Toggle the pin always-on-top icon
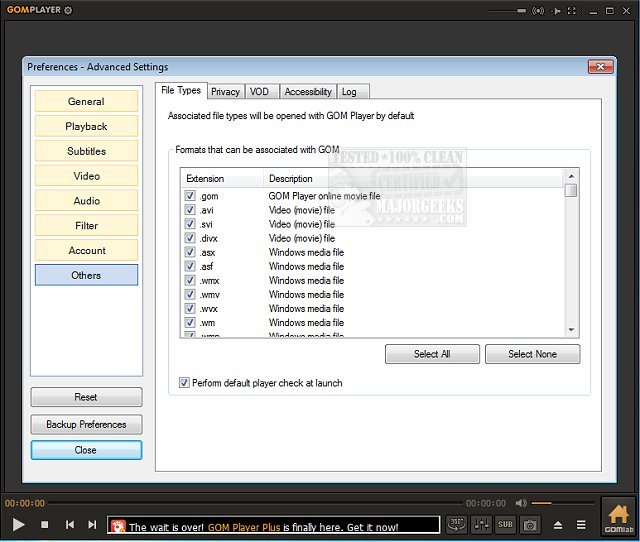 [556, 11]
